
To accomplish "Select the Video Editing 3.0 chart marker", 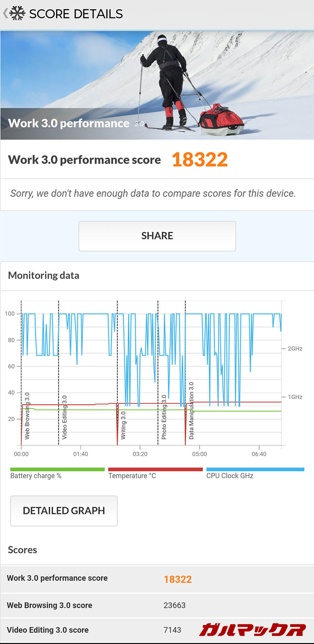I will 64,417.
